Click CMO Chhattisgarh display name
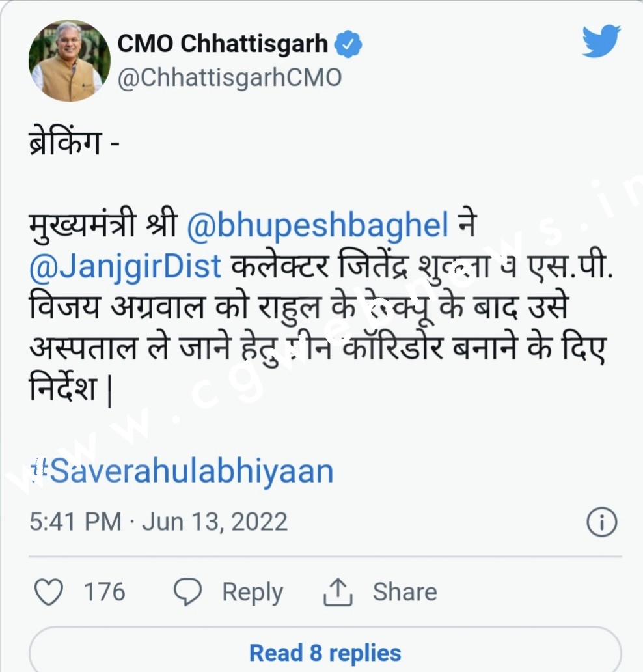The image size is (643, 672). coord(225,42)
